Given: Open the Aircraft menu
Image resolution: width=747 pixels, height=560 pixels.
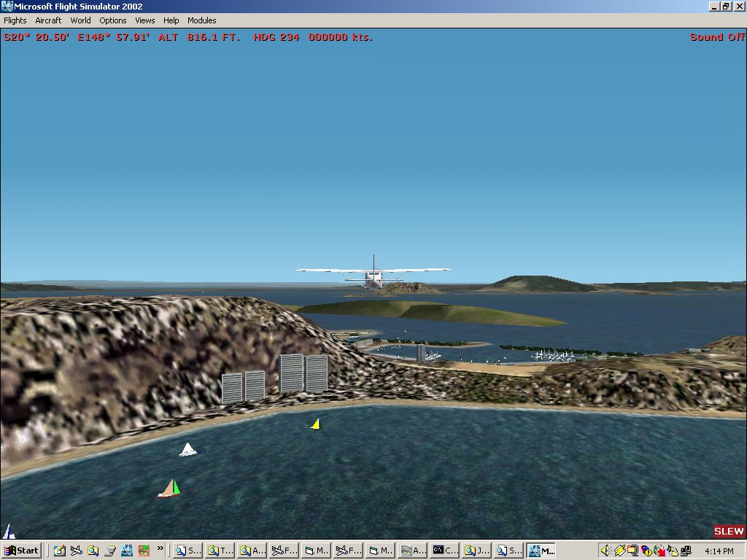Looking at the screenshot, I should click(x=48, y=20).
